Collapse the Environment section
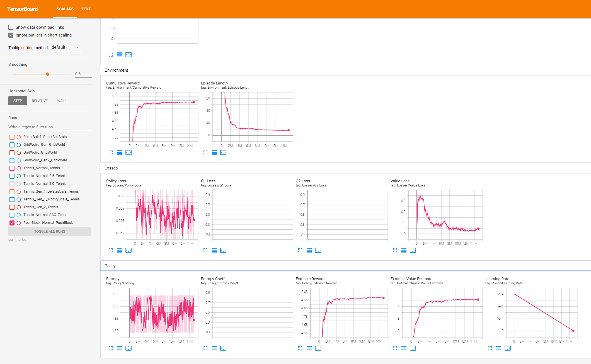 346,70
